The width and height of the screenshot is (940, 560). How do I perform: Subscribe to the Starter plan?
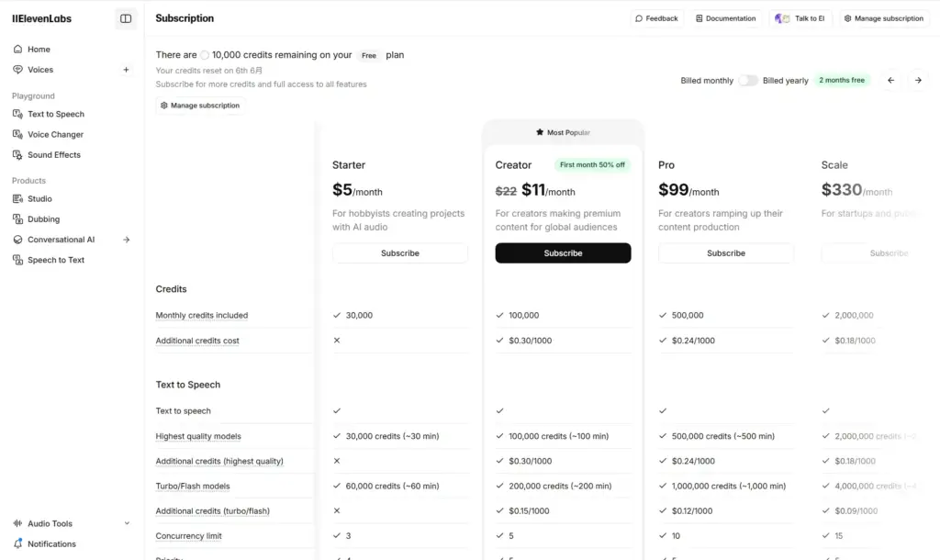coord(400,253)
